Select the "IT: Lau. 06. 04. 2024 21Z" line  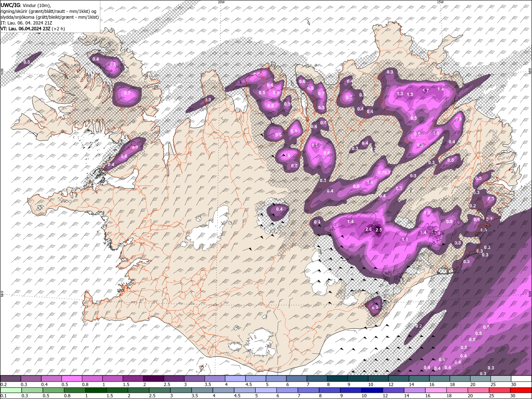click(25, 23)
